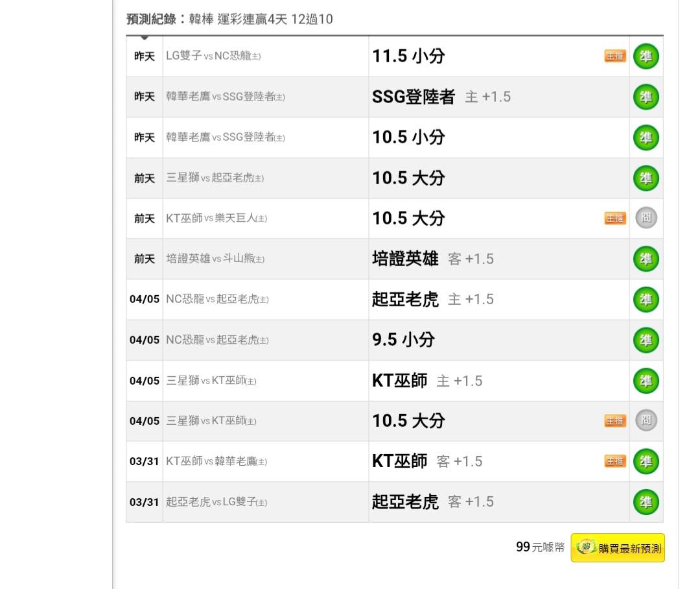The image size is (700, 589).
Task: Click the grey 跑 icon in KT巫師 vs 樂天巨人 row
Action: pyautogui.click(x=646, y=218)
